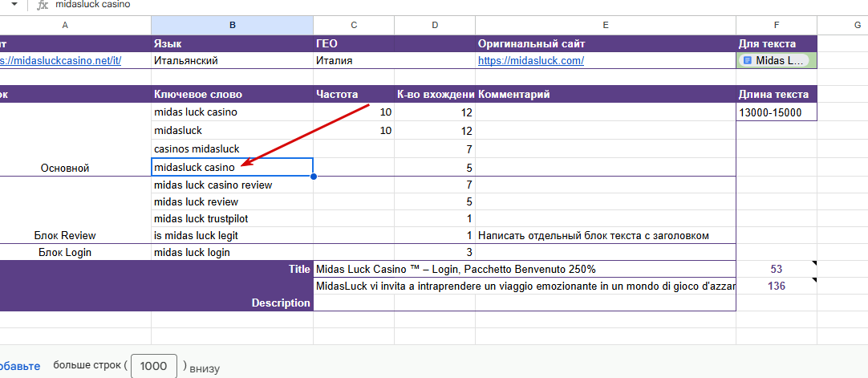Select count 1 in midas luck trustpilot row
Image resolution: width=868 pixels, height=378 pixels.
[x=435, y=218]
